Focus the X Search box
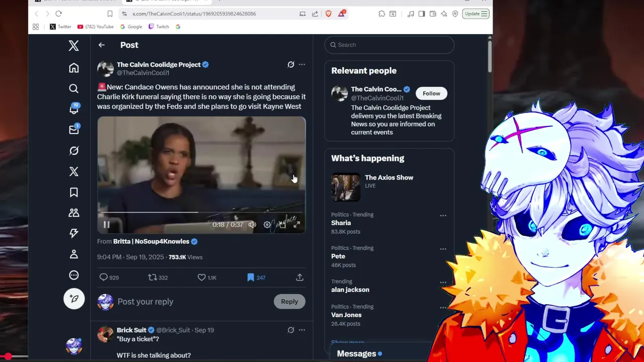The image size is (644, 362). 389,45
